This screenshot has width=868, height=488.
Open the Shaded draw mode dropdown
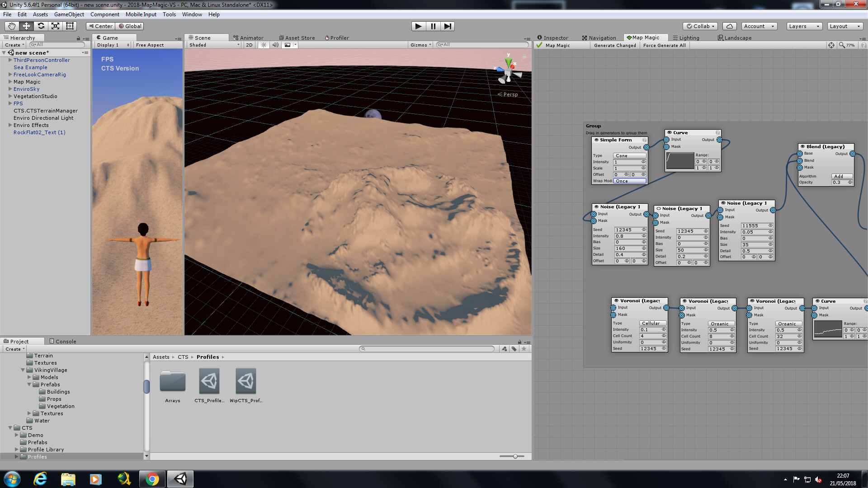[x=212, y=45]
